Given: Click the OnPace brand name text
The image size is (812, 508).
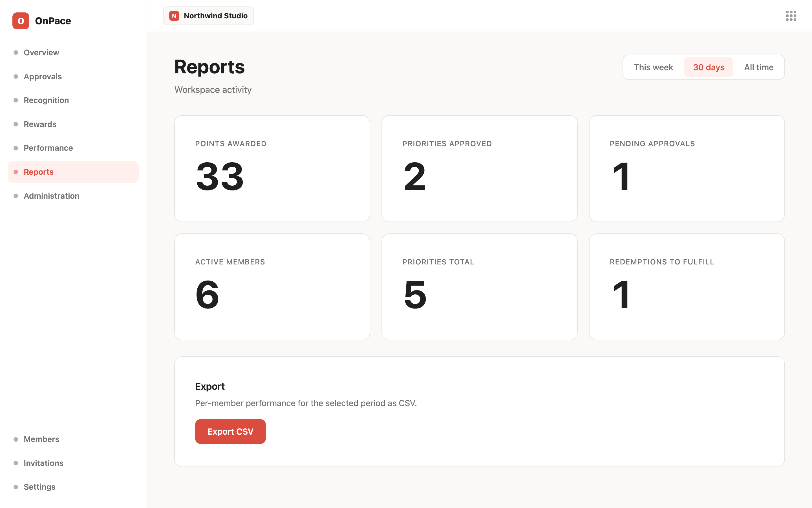Looking at the screenshot, I should 53,21.
